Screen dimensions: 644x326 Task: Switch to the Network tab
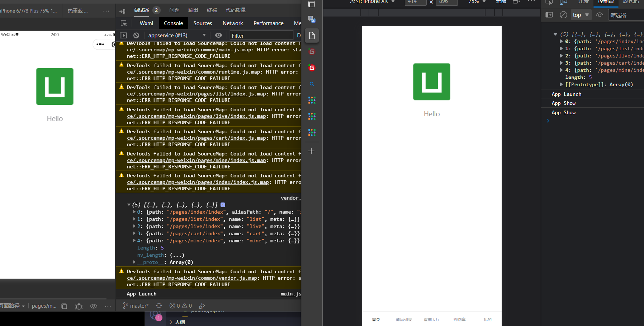pos(233,23)
